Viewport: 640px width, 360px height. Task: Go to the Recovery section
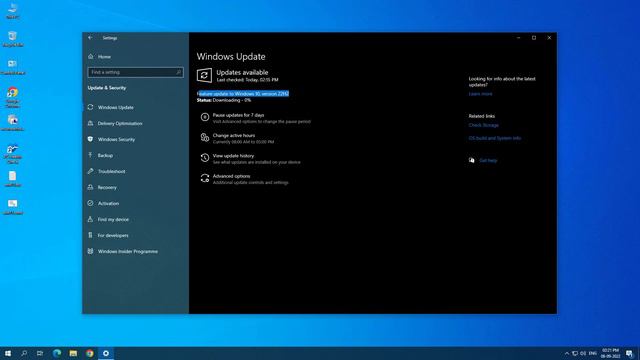tap(107, 187)
